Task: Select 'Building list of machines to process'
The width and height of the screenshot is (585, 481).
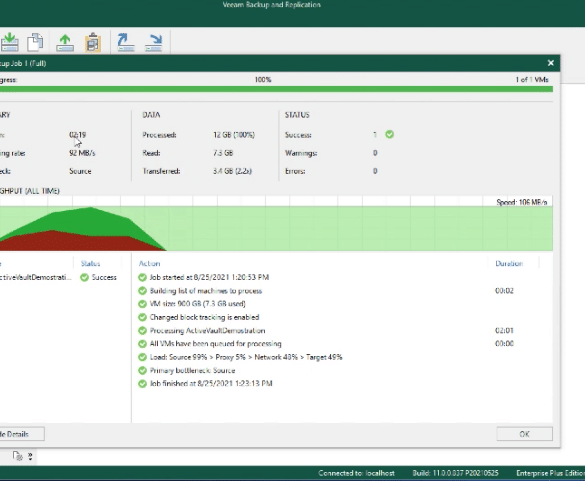Action: click(206, 291)
